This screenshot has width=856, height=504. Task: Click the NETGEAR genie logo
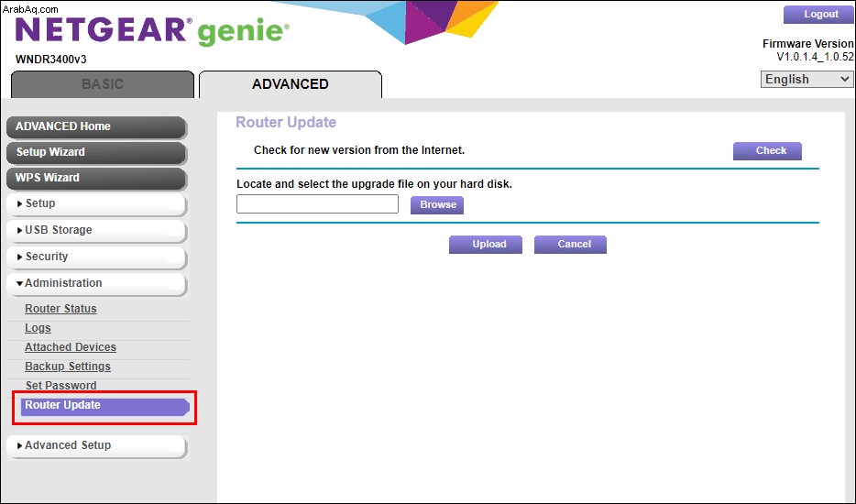pyautogui.click(x=152, y=30)
